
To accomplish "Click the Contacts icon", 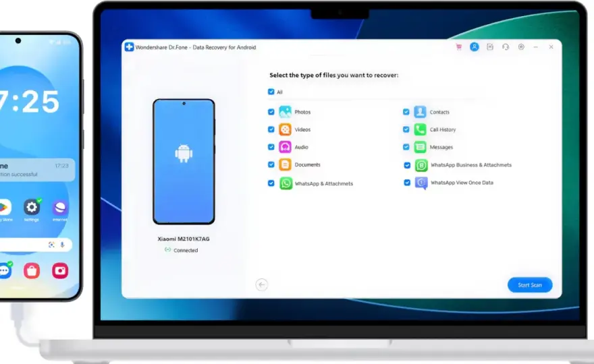I will tap(420, 112).
